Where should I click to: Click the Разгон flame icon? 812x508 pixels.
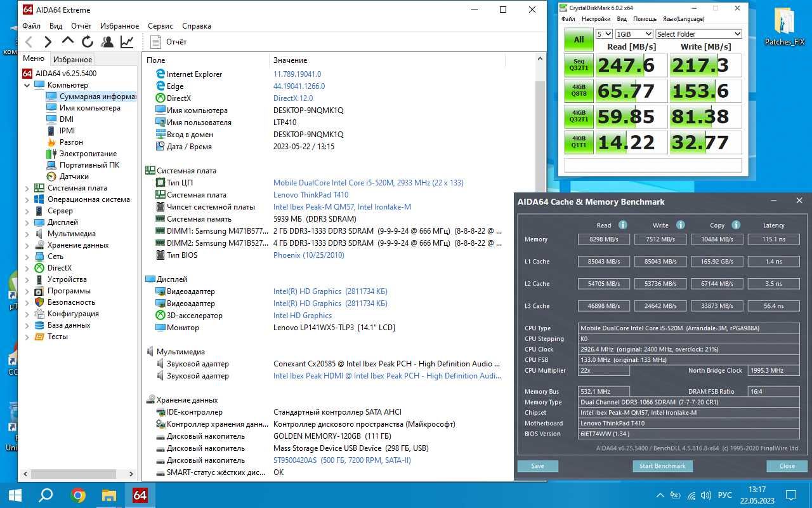(51, 142)
